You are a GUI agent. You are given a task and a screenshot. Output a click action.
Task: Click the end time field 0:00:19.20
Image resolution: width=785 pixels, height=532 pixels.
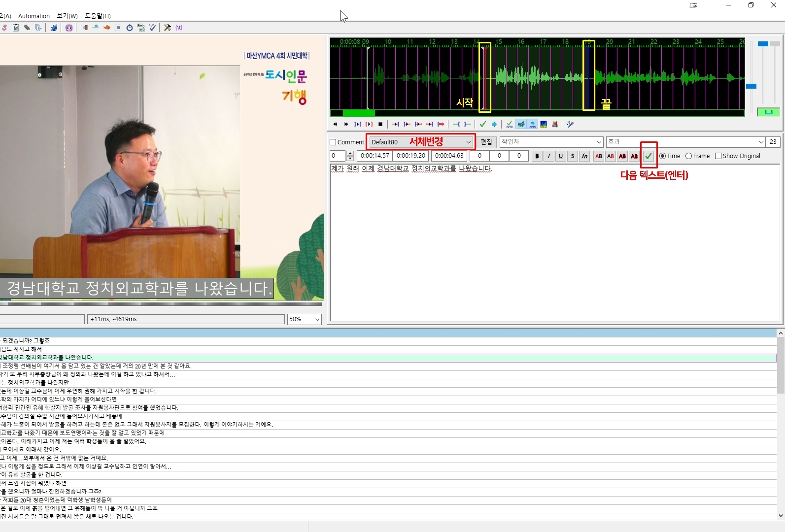coord(411,156)
